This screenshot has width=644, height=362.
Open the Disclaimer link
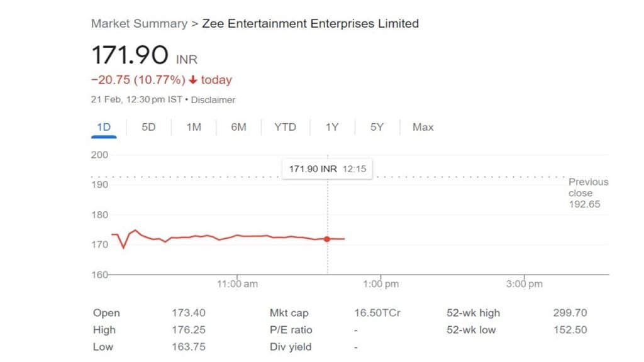[x=213, y=100]
